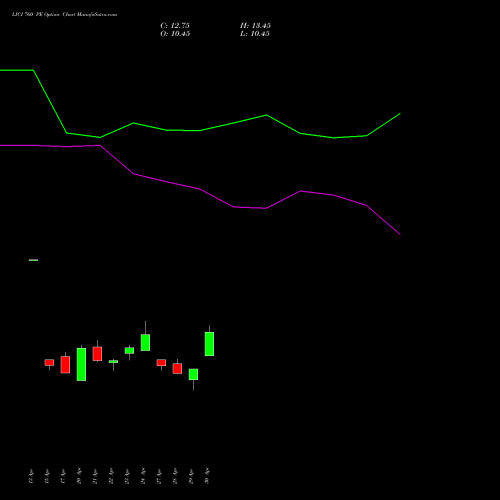Click the red candlestick for 27 Apr
500x500 pixels.
[x=161, y=363]
